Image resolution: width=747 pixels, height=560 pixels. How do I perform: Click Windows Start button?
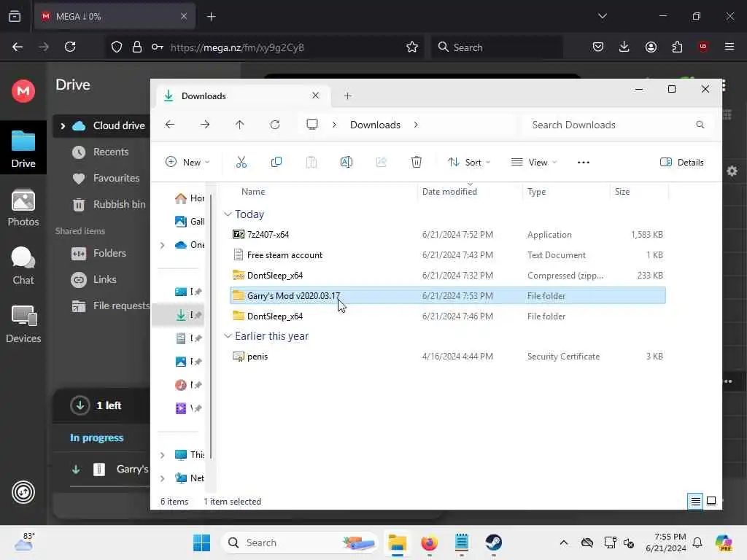[x=201, y=542]
